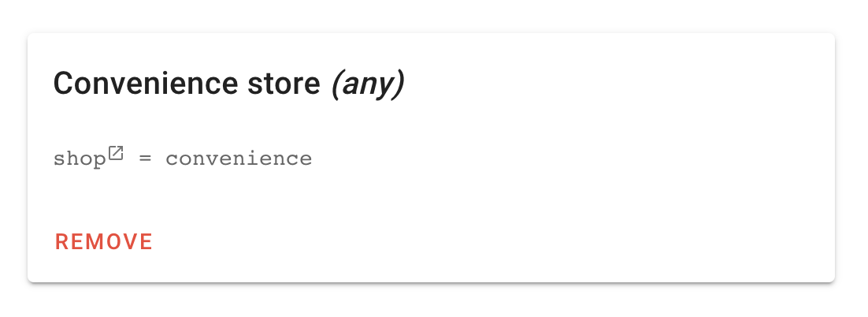Click the equals sign in the tag
This screenshot has width=868, height=317.
[x=144, y=159]
